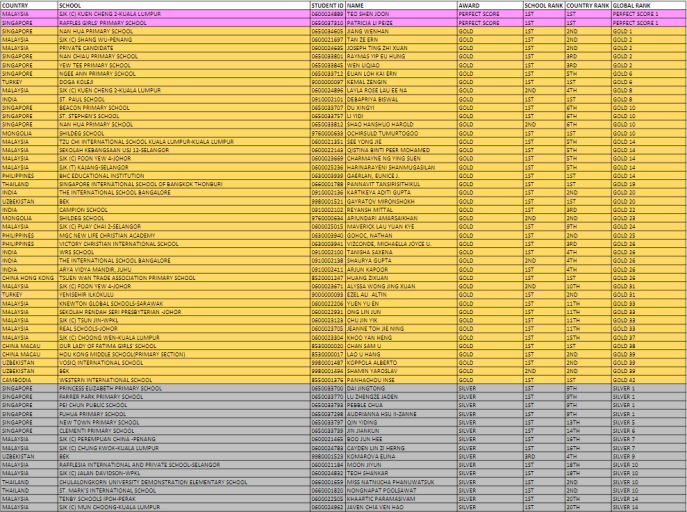This screenshot has width=687, height=512.
Task: Select the name GAYRATOV MIRONSHOKH
Action: 401,201
